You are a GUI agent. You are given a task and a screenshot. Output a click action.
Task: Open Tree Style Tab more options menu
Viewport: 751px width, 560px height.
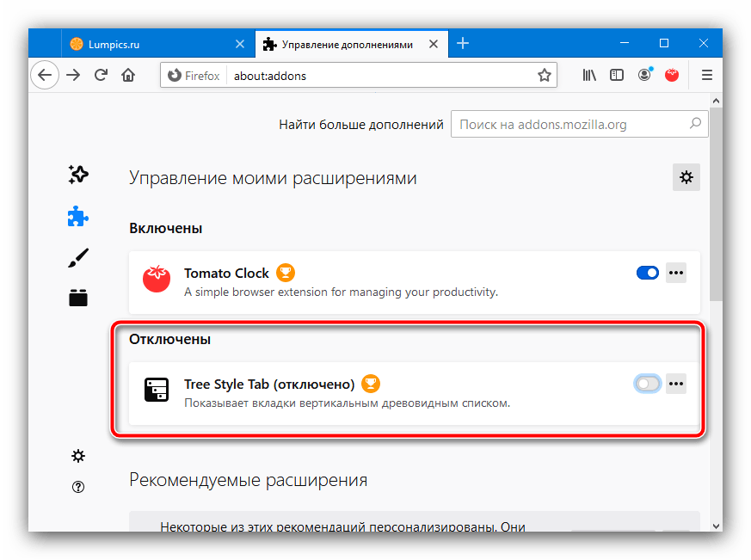coord(676,384)
